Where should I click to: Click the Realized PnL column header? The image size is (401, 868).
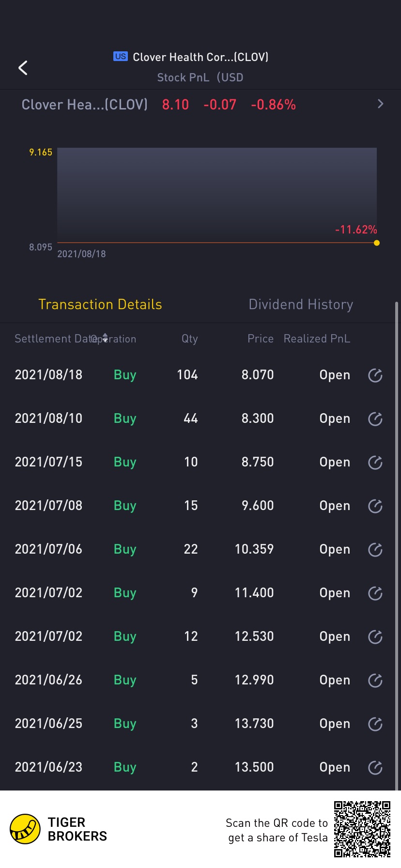coord(317,339)
